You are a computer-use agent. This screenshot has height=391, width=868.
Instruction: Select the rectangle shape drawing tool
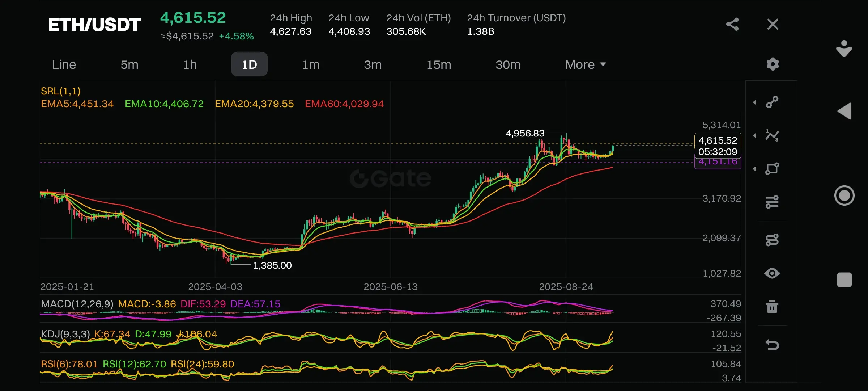click(772, 169)
